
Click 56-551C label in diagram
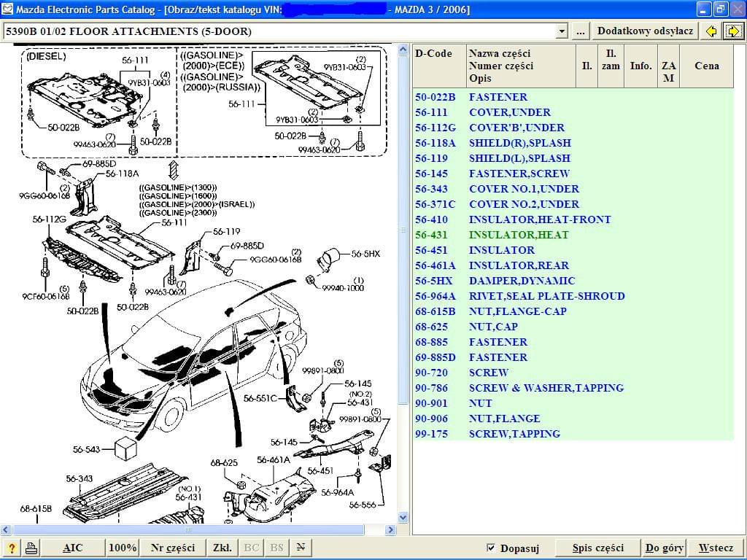[260, 398]
